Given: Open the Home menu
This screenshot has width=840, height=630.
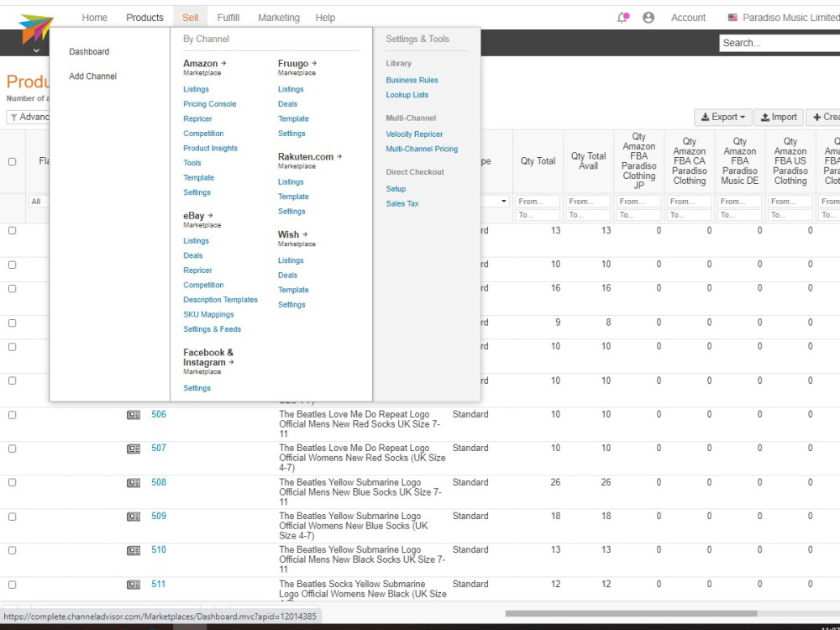Looking at the screenshot, I should click(95, 18).
